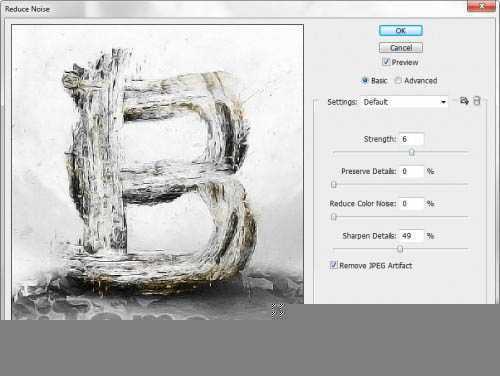Screen dimensions: 500x376
Task: Click the Cancel button
Action: (x=401, y=48)
